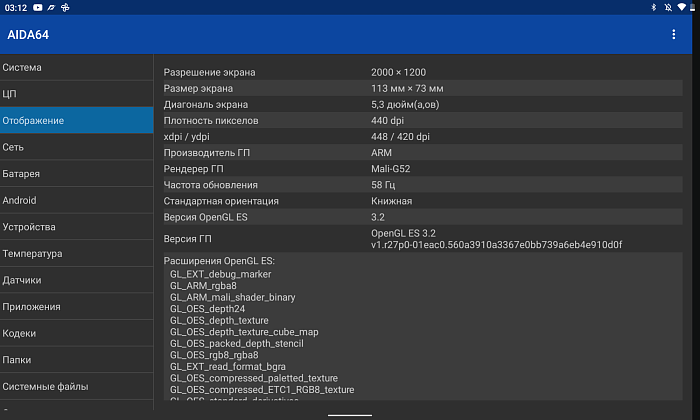Click the GL_EXT_debug_marker extension

pos(221,274)
